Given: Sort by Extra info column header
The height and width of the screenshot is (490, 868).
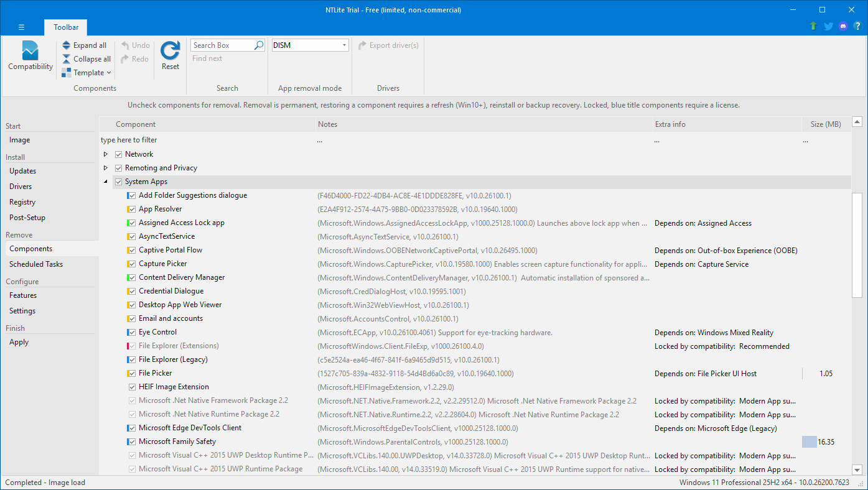Looking at the screenshot, I should tap(727, 124).
